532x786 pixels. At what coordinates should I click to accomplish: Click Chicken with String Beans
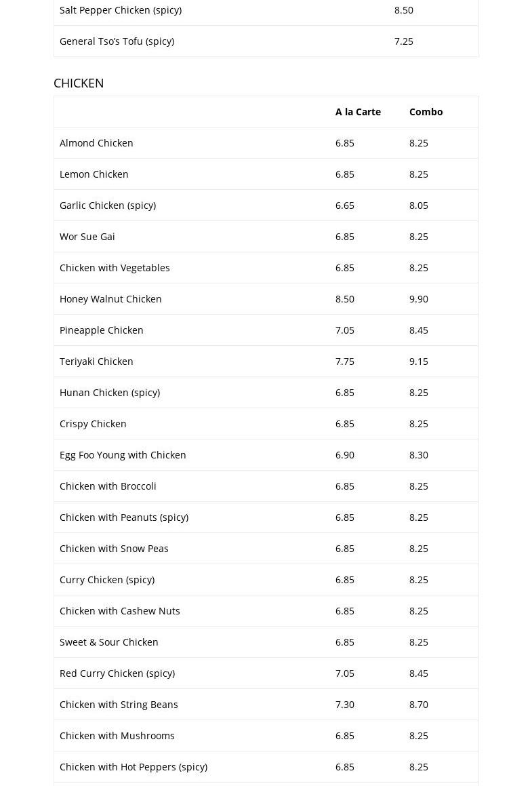[119, 704]
